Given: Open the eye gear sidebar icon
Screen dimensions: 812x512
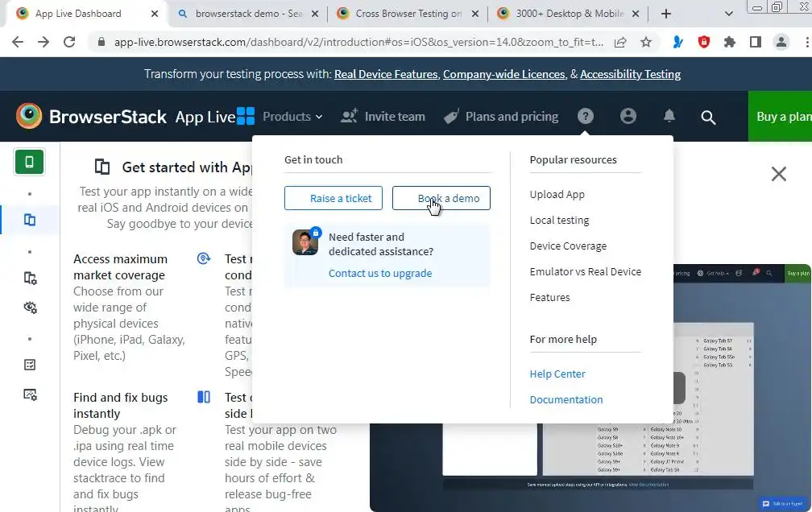Looking at the screenshot, I should point(30,308).
